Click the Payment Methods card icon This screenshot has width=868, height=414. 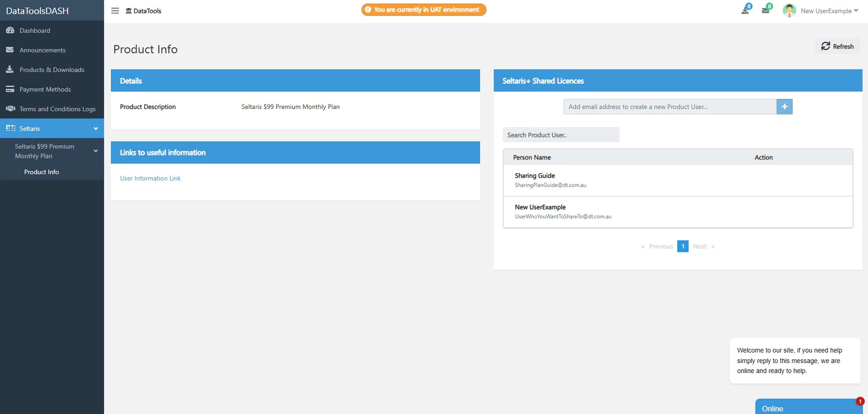pyautogui.click(x=10, y=89)
